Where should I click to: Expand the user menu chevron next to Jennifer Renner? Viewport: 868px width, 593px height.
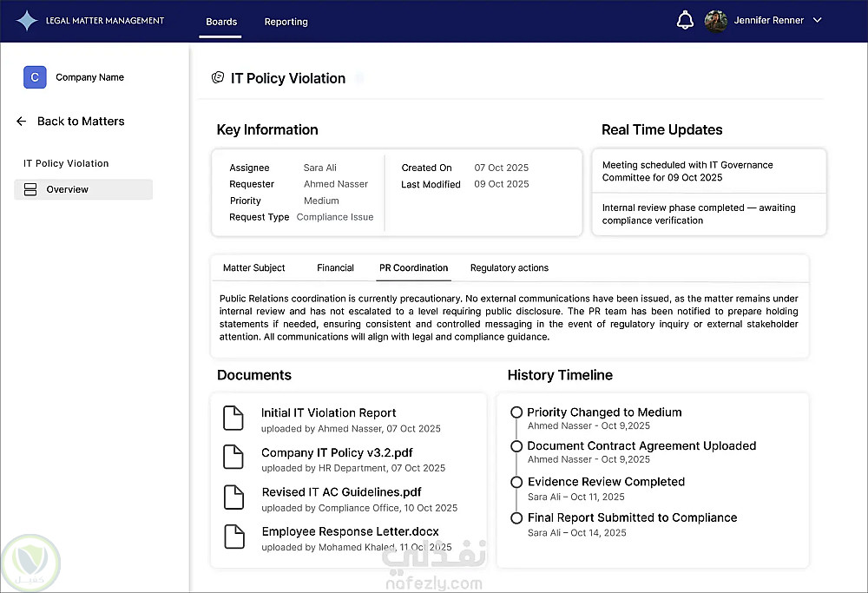pyautogui.click(x=817, y=21)
